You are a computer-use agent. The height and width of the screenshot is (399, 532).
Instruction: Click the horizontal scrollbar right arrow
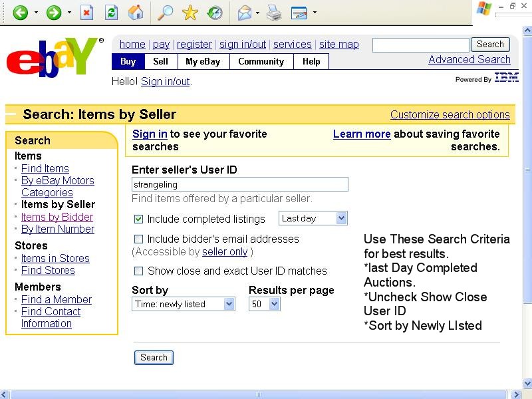(517, 394)
